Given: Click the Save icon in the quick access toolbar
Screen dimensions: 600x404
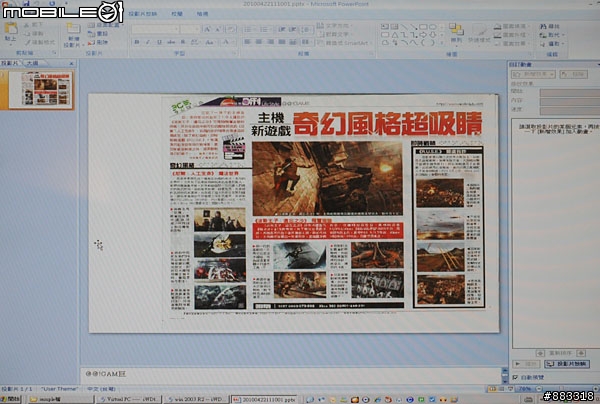Looking at the screenshot, I should (26, 3).
